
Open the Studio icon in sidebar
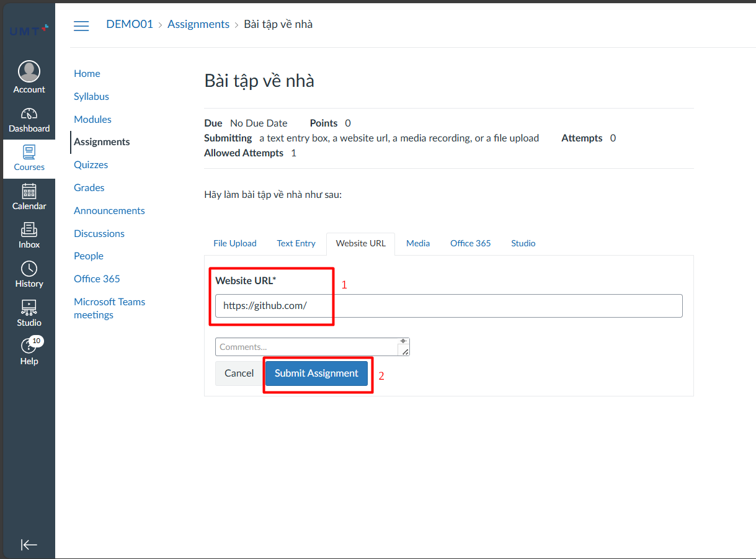tap(29, 307)
